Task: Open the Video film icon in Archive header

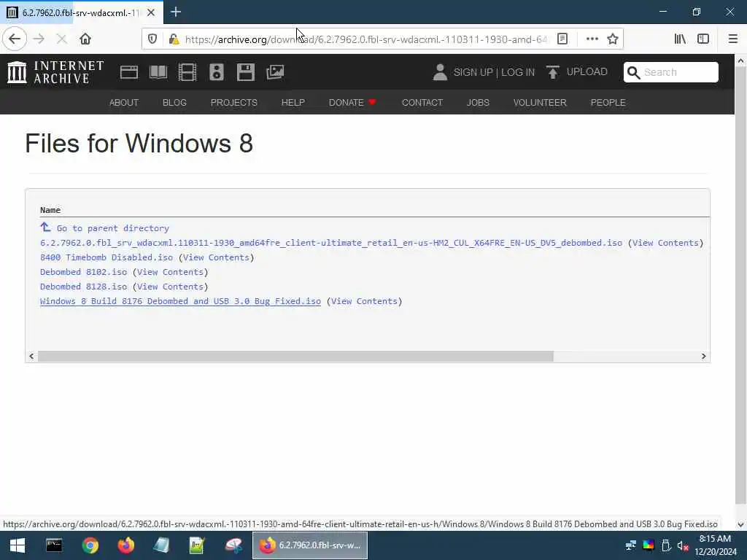Action: click(187, 72)
